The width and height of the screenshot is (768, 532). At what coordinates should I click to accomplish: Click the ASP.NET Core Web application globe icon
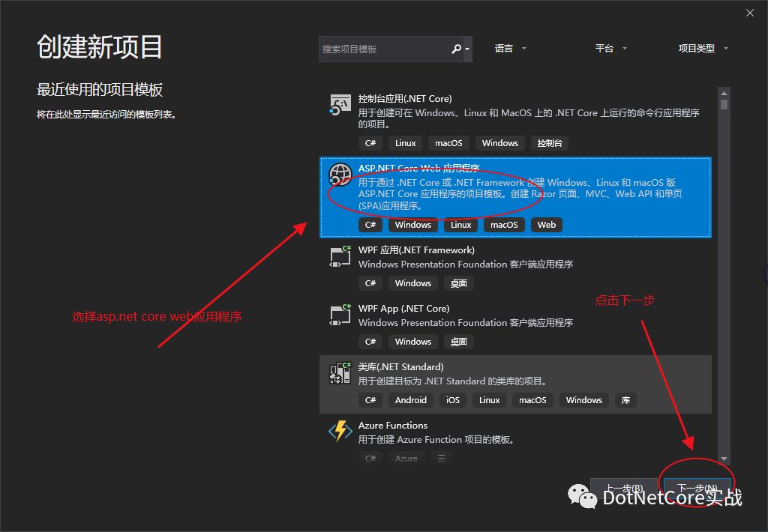click(x=340, y=175)
